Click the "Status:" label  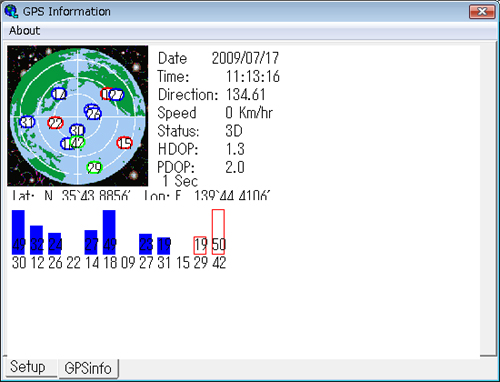pyautogui.click(x=178, y=131)
